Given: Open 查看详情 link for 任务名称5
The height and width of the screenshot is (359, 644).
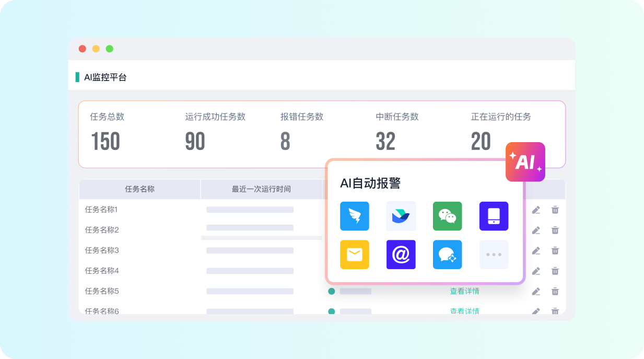Looking at the screenshot, I should click(x=465, y=291).
